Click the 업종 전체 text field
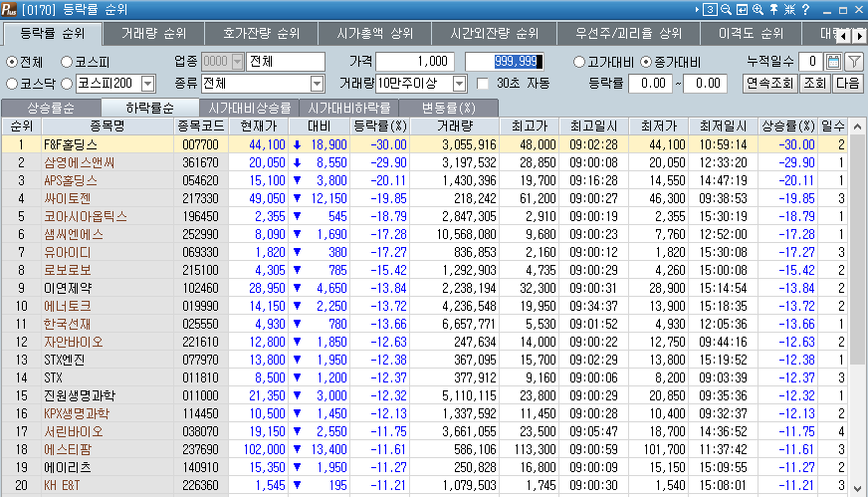 (286, 62)
